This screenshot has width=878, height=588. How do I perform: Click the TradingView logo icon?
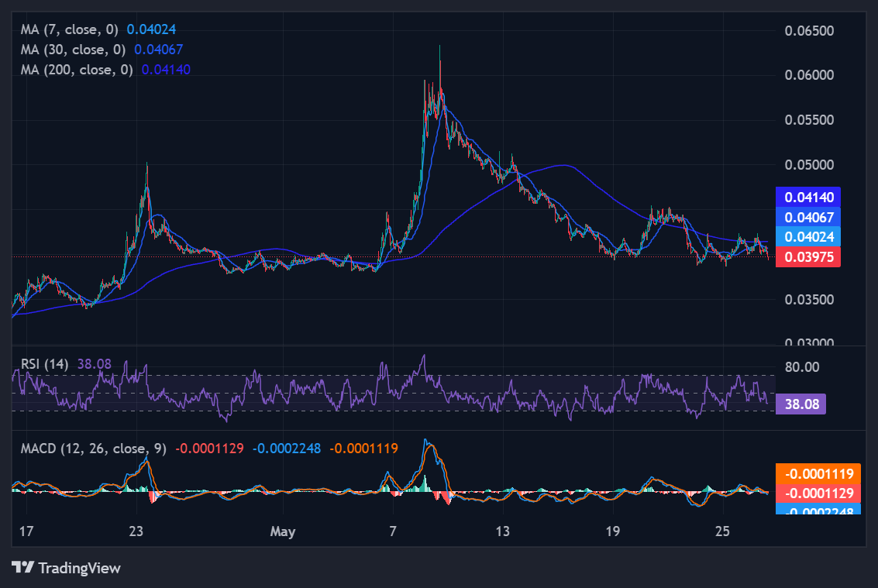(23, 567)
